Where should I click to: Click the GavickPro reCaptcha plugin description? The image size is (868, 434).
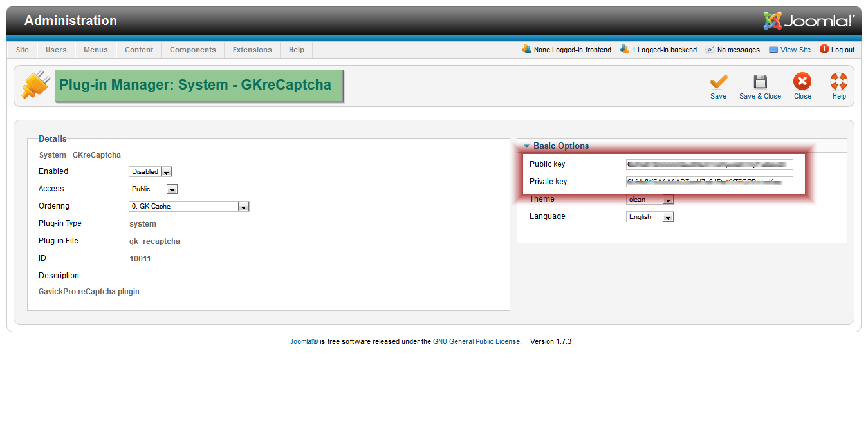coord(89,292)
